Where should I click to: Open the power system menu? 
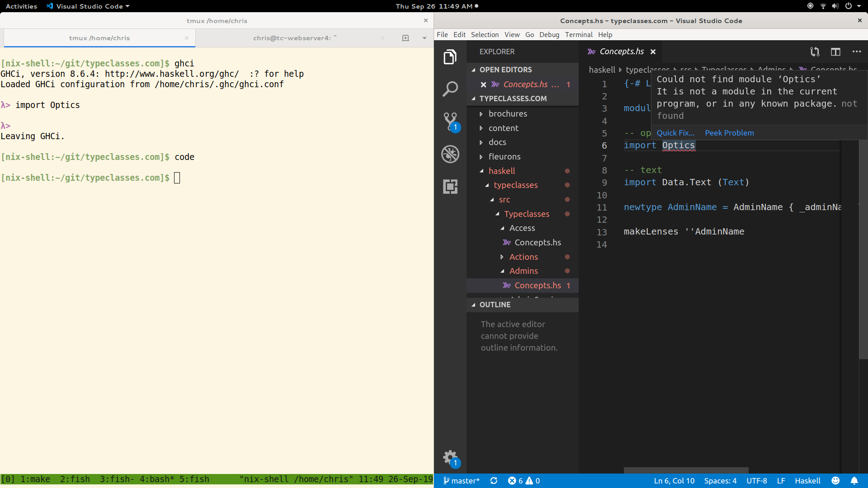[849, 6]
